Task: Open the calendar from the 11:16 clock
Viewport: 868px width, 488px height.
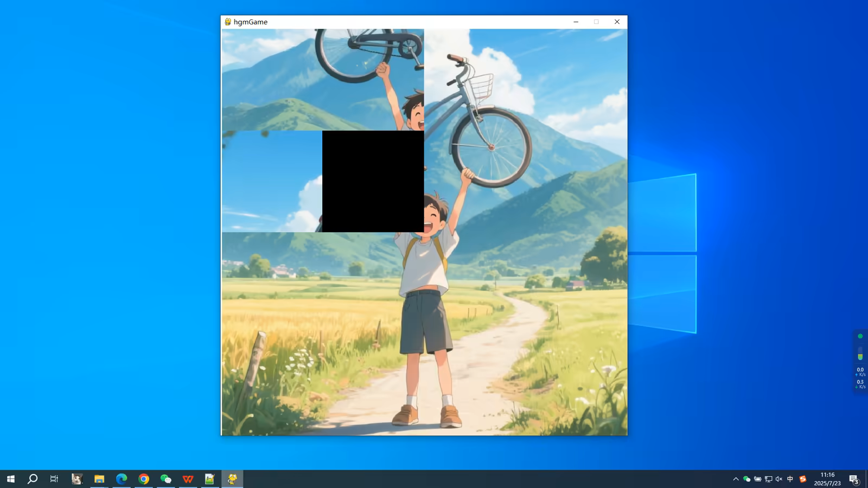Action: [827, 479]
